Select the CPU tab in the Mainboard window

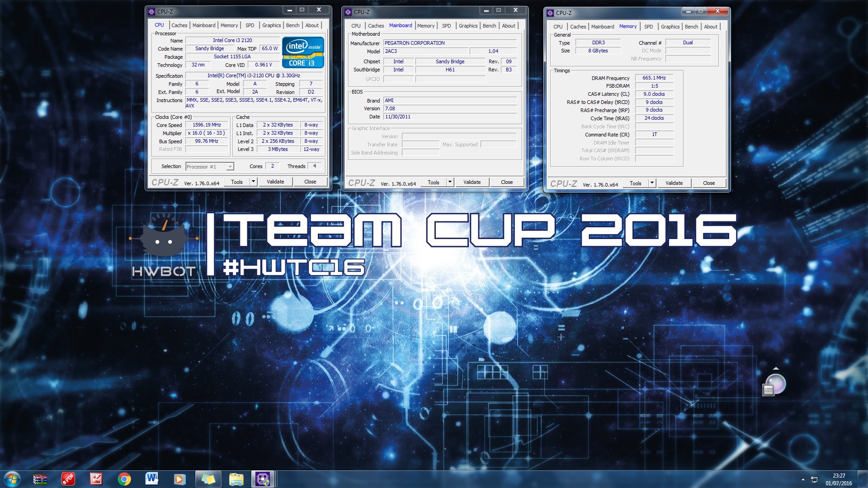(x=356, y=26)
